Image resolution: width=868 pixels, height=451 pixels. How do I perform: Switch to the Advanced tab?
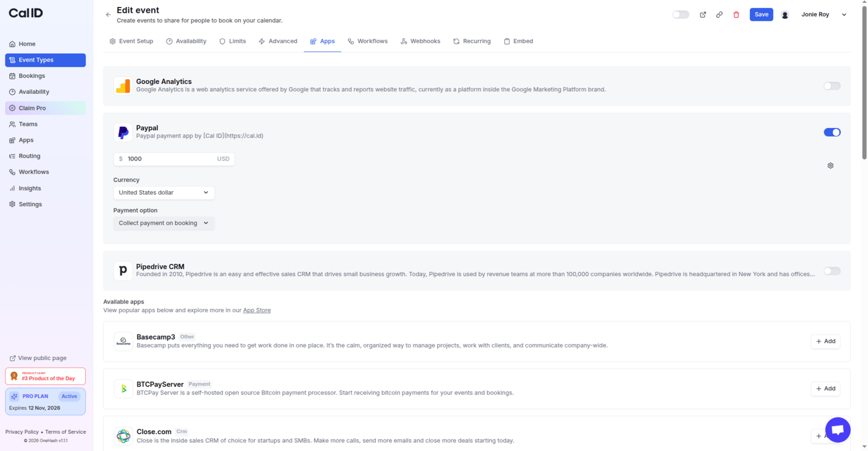[278, 41]
